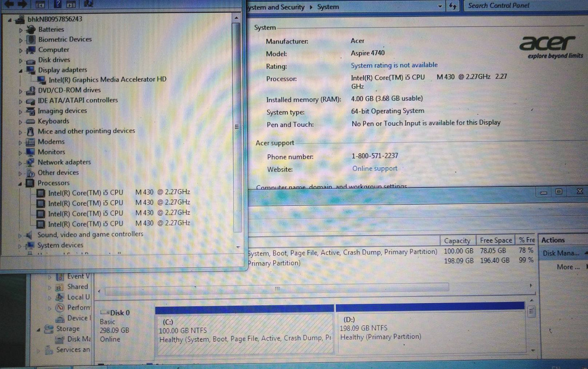
Task: Click the Capacity column header
Action: pos(457,240)
